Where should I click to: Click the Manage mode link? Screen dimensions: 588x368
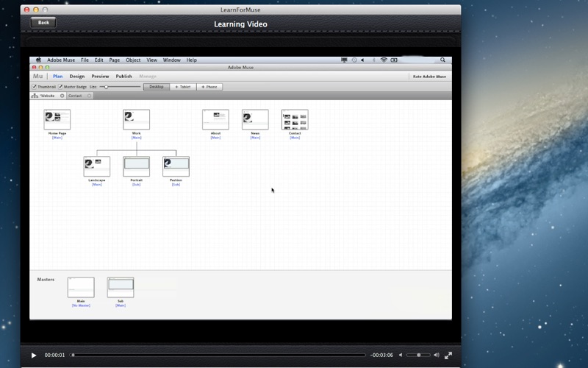(148, 77)
